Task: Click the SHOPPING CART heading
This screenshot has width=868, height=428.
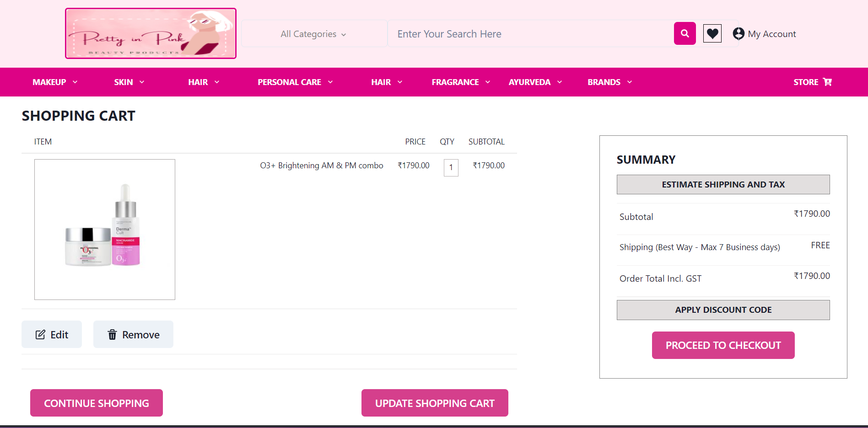Action: pyautogui.click(x=78, y=116)
